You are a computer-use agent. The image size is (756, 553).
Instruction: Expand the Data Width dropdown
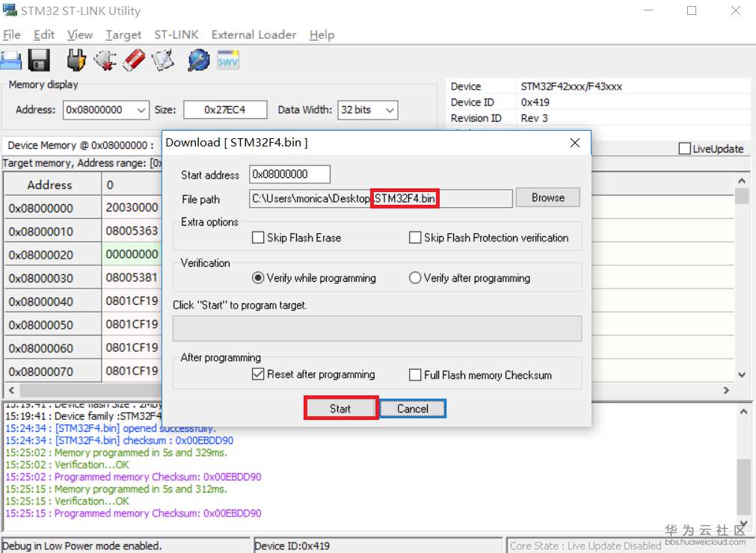[x=390, y=110]
